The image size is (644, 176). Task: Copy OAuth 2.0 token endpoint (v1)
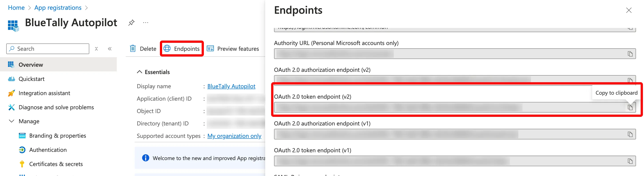(x=630, y=161)
